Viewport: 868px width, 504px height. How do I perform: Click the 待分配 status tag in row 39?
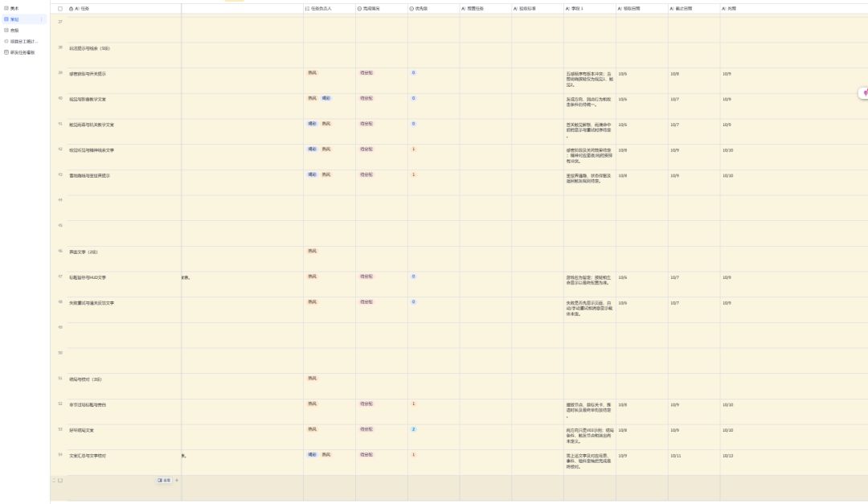(x=366, y=73)
